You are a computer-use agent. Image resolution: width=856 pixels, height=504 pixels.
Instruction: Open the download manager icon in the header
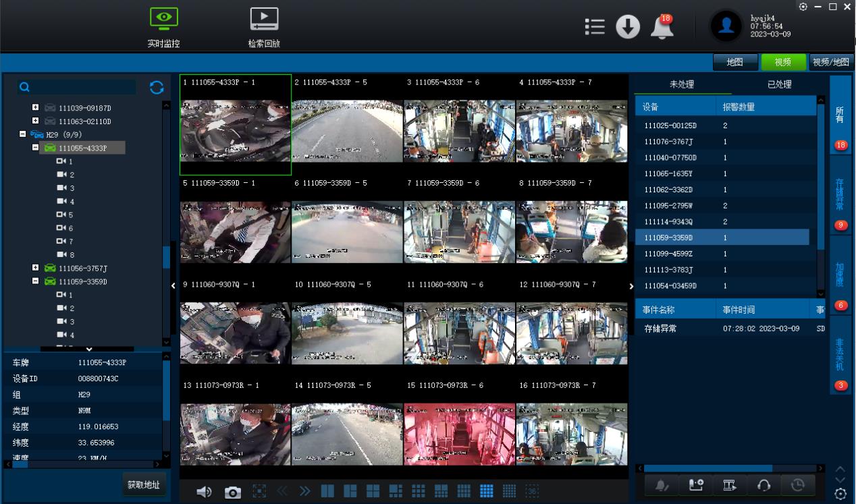[x=628, y=27]
